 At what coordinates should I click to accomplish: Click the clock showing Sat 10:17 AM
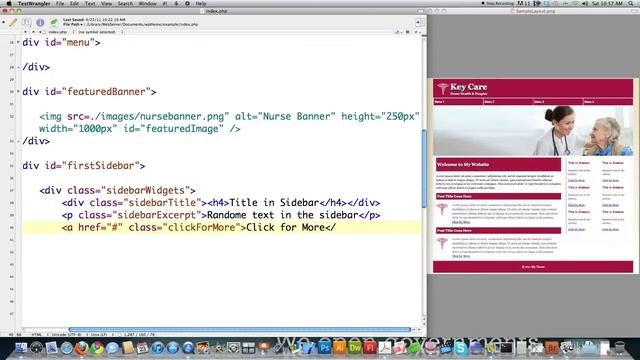tap(607, 3)
